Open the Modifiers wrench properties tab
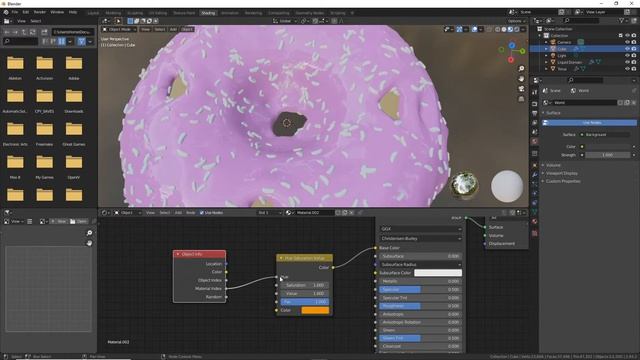The image size is (640, 360). (x=535, y=175)
